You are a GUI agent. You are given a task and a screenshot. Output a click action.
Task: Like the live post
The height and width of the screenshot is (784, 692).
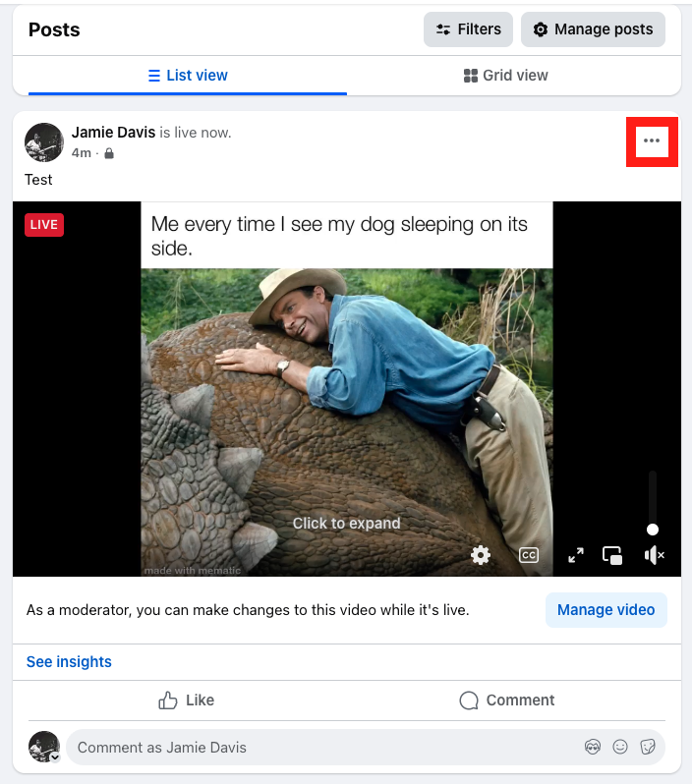point(186,700)
